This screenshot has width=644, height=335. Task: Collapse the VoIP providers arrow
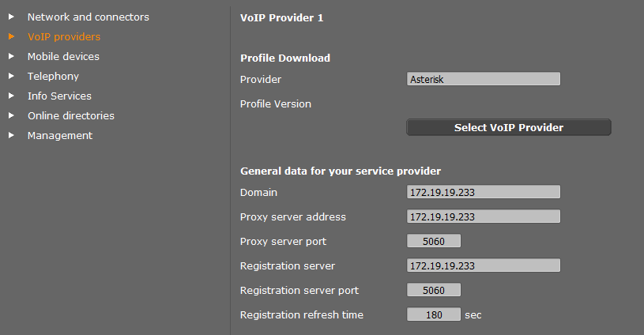pyautogui.click(x=11, y=36)
